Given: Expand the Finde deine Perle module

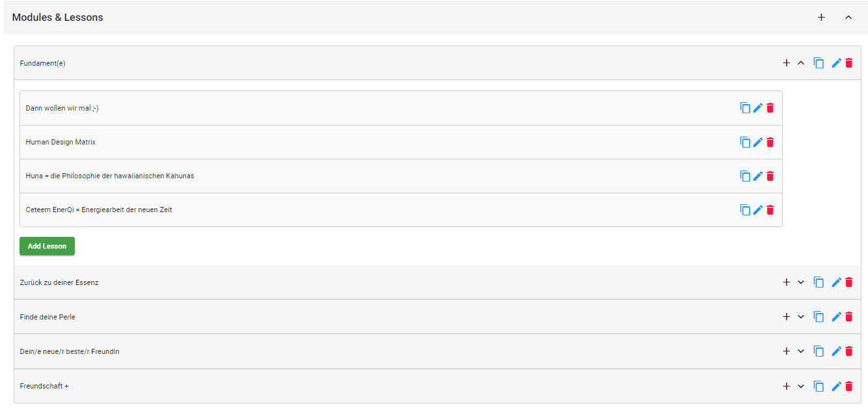Looking at the screenshot, I should coord(801,317).
